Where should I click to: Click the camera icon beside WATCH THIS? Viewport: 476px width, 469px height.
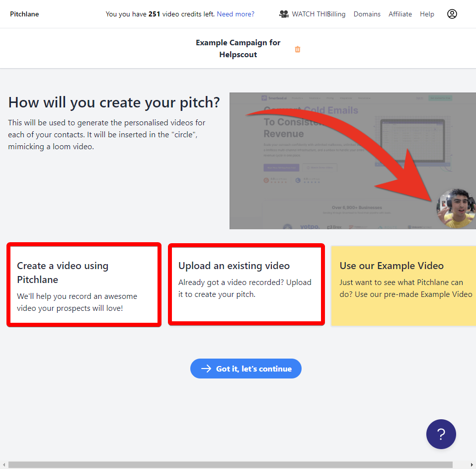[284, 14]
